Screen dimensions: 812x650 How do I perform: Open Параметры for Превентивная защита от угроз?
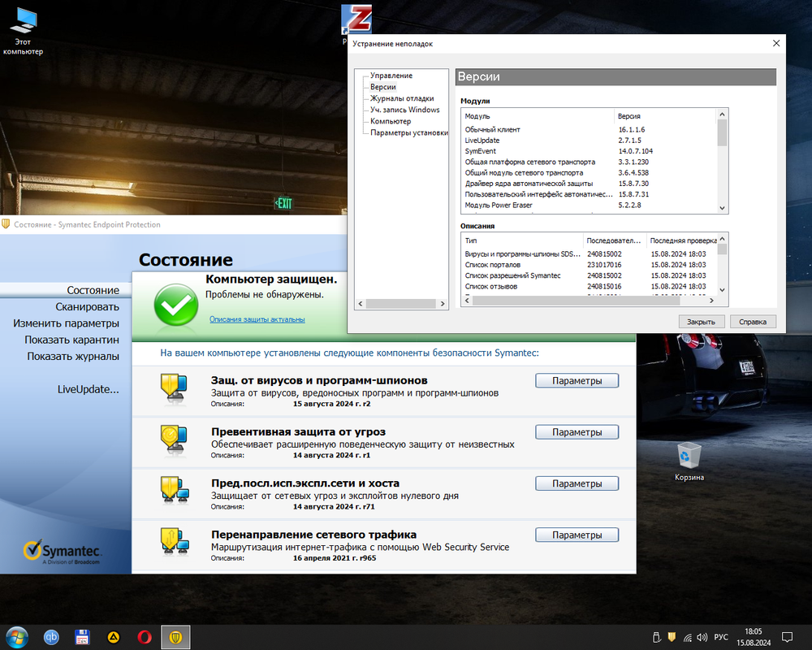577,431
